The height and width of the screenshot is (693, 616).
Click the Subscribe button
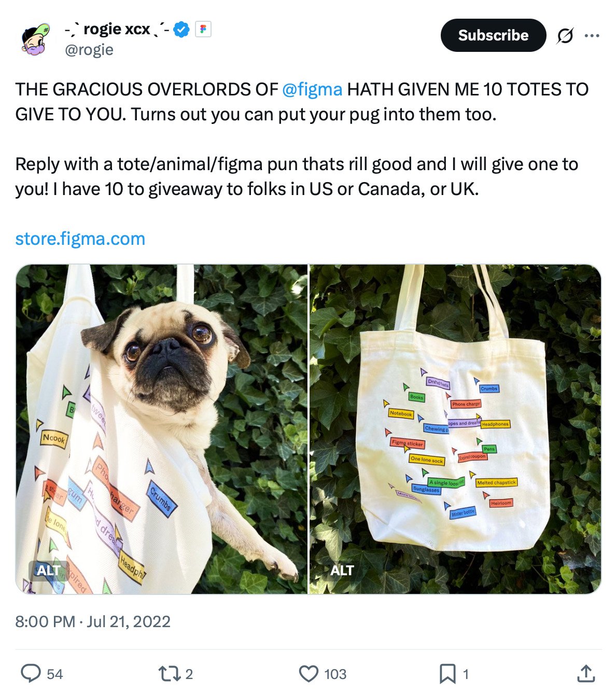coord(493,35)
